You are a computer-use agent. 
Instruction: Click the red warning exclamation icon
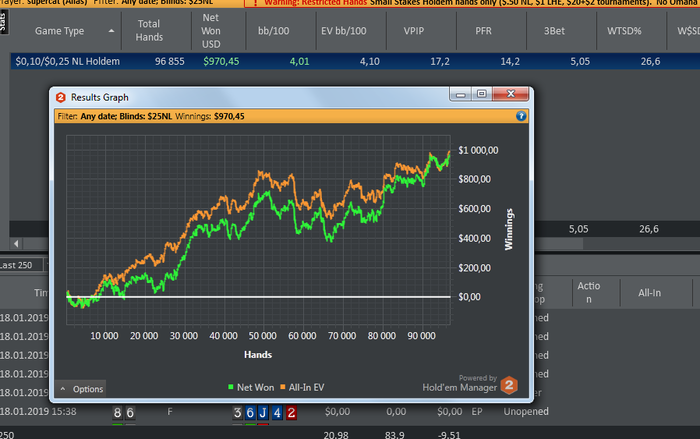coord(255,3)
